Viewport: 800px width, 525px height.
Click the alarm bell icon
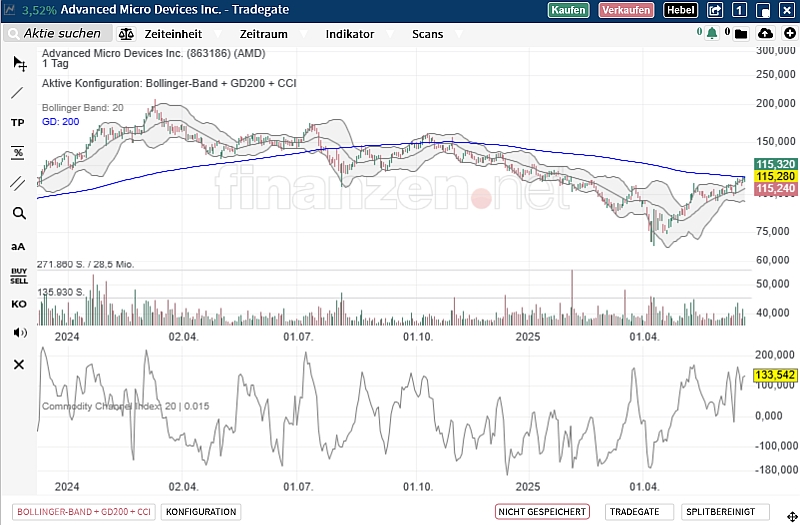click(712, 33)
